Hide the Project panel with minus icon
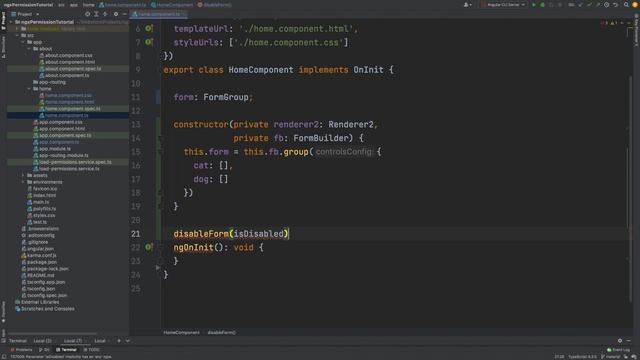Viewport: 640px width, 360px height. (124, 14)
